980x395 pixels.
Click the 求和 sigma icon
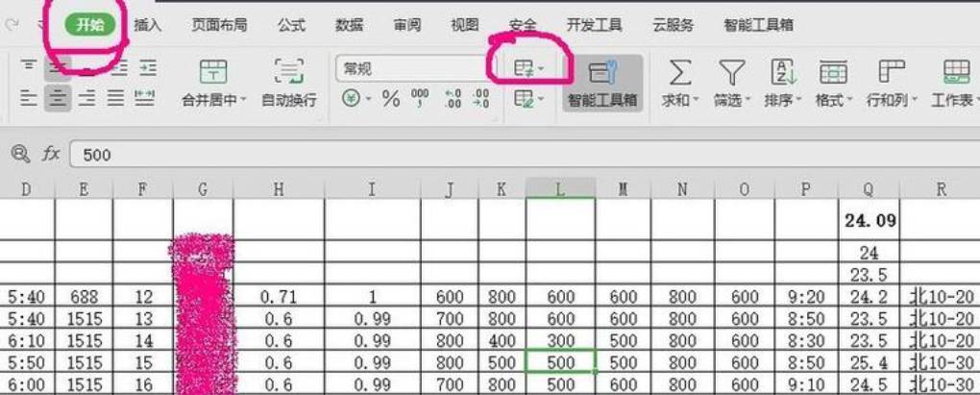[x=680, y=72]
